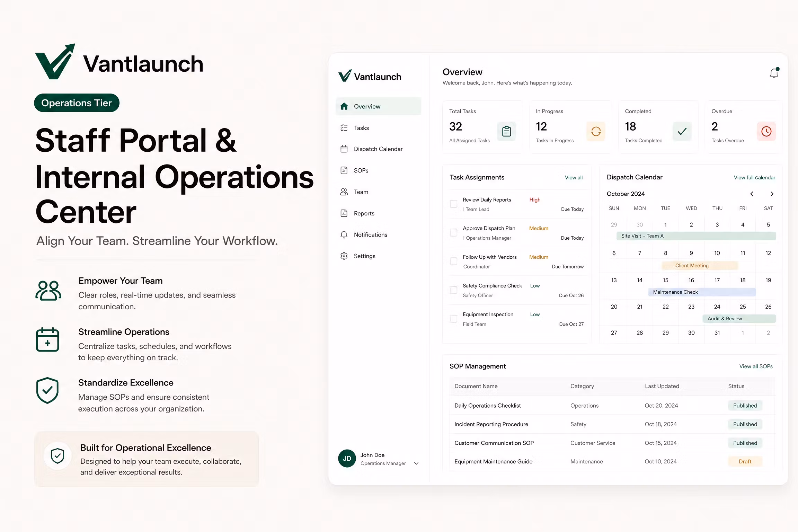Image resolution: width=798 pixels, height=532 pixels.
Task: Click the Total Tasks clipboard icon
Action: point(506,131)
